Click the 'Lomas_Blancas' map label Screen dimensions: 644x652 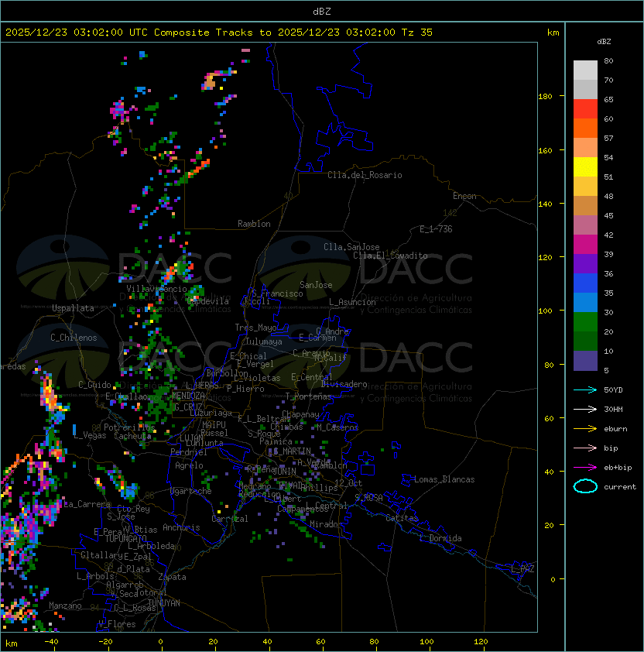pos(444,479)
